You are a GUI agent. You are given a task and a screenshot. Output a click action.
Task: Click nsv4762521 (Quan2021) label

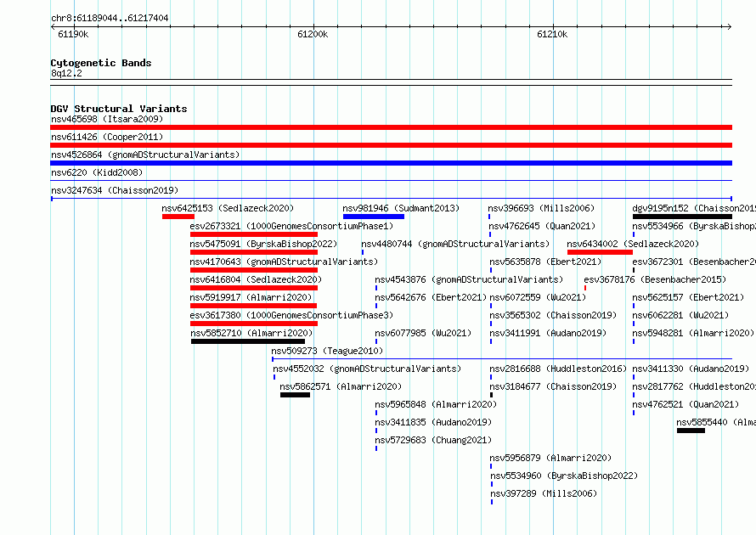[685, 404]
